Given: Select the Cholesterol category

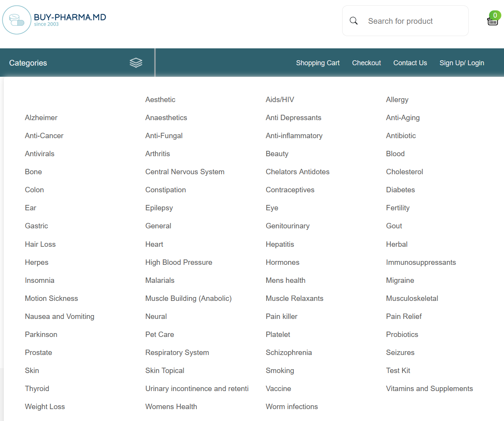Looking at the screenshot, I should 404,172.
